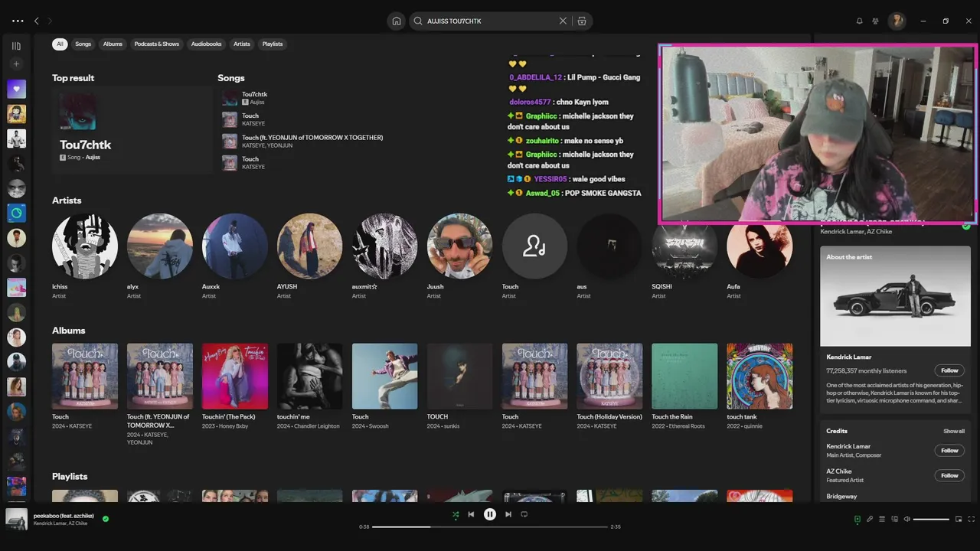Click the Albums section heading
This screenshot has width=980, height=551.
pos(69,331)
